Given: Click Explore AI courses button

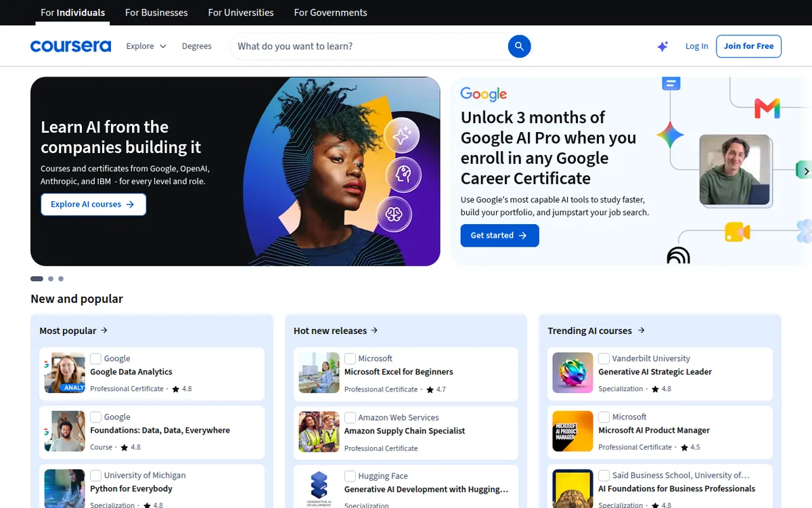Looking at the screenshot, I should (x=93, y=205).
